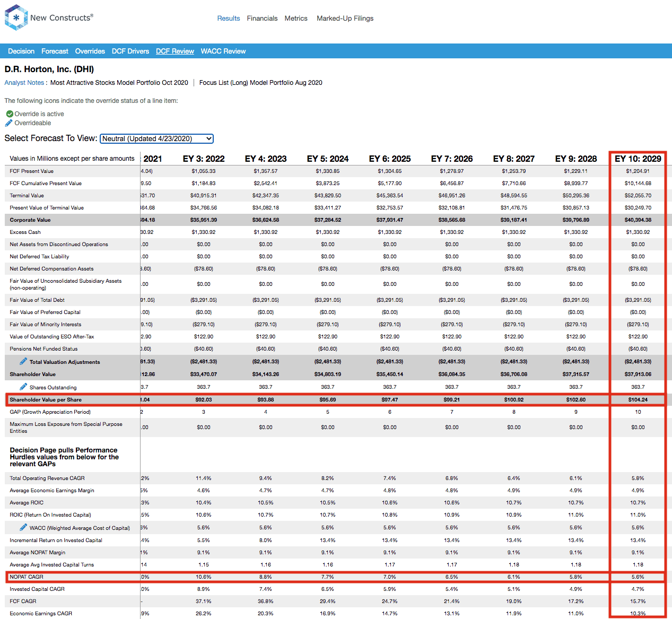Click 'ROIC (Return On Invested Capital)' label
672x619 pixels.
tap(50, 515)
